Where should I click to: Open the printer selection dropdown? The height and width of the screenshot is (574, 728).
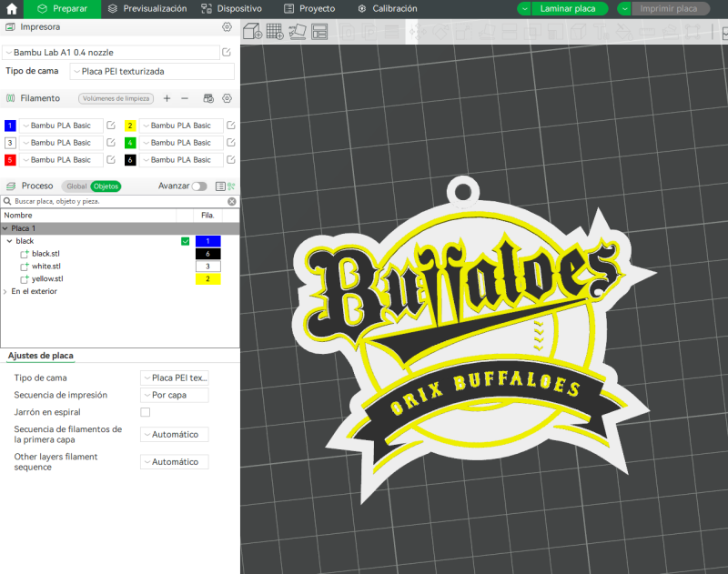111,53
